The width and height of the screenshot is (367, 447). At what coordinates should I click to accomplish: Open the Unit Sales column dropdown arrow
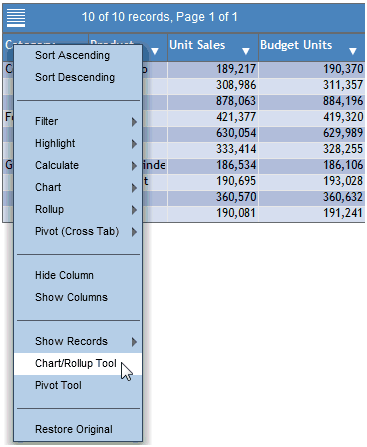[246, 51]
